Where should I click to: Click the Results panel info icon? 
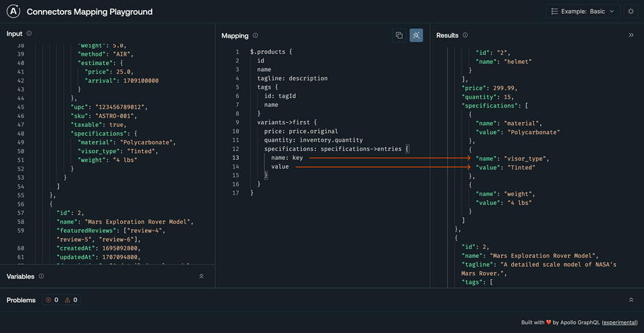pos(465,35)
